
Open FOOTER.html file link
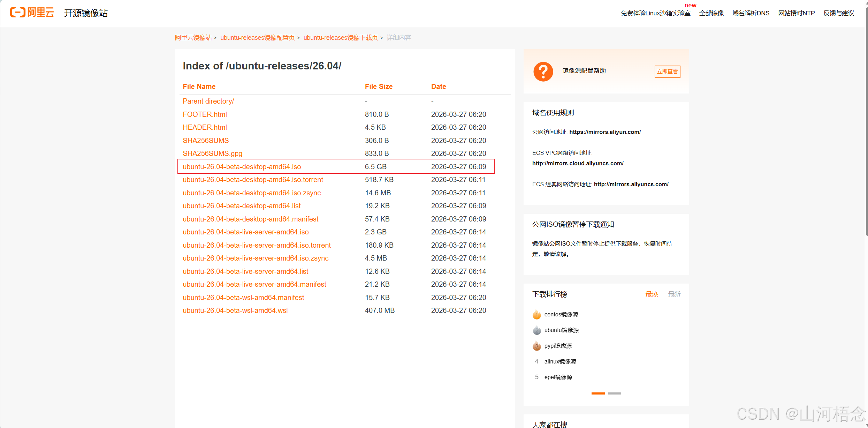205,114
